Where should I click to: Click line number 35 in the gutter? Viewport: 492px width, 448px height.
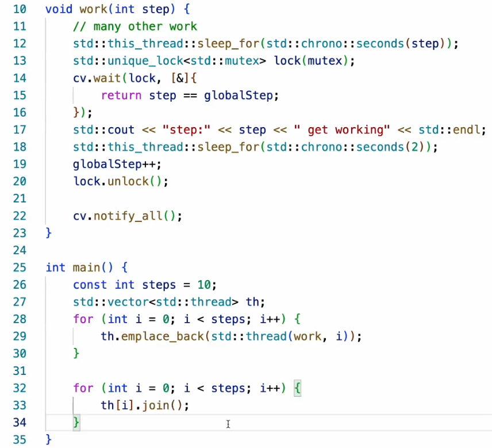pos(20,439)
